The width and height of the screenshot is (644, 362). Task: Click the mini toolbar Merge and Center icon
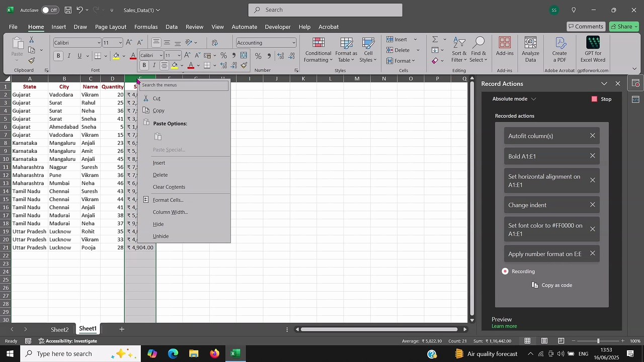tap(244, 55)
